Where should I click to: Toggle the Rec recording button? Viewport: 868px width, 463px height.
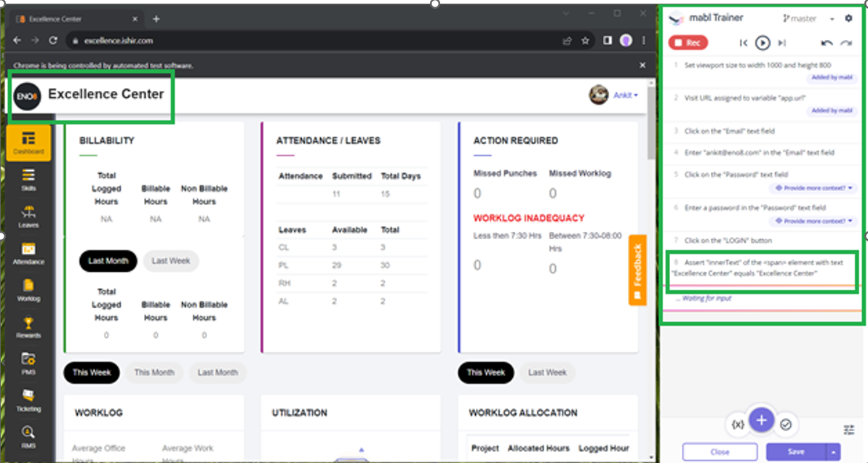688,43
